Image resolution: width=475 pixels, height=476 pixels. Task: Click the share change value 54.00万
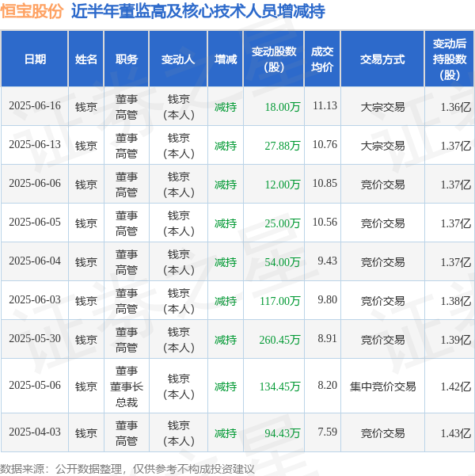283,263
